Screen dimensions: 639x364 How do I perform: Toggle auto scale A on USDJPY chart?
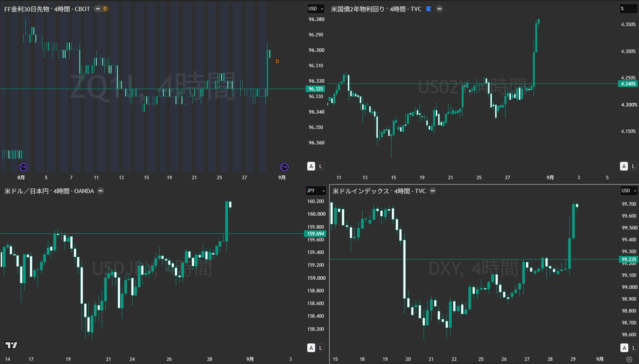[311, 348]
